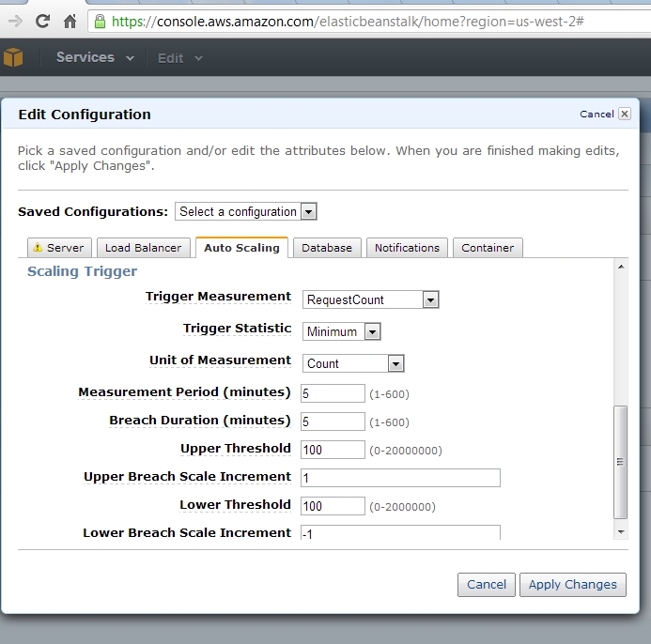Click the Apply Changes button
The image size is (651, 644).
coord(572,585)
